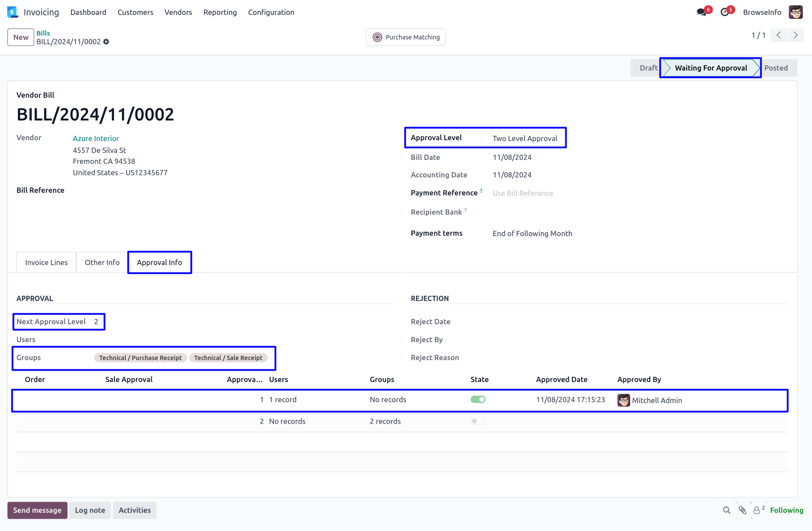The image size is (812, 531).
Task: Click the paperclip attachments icon
Action: [742, 510]
